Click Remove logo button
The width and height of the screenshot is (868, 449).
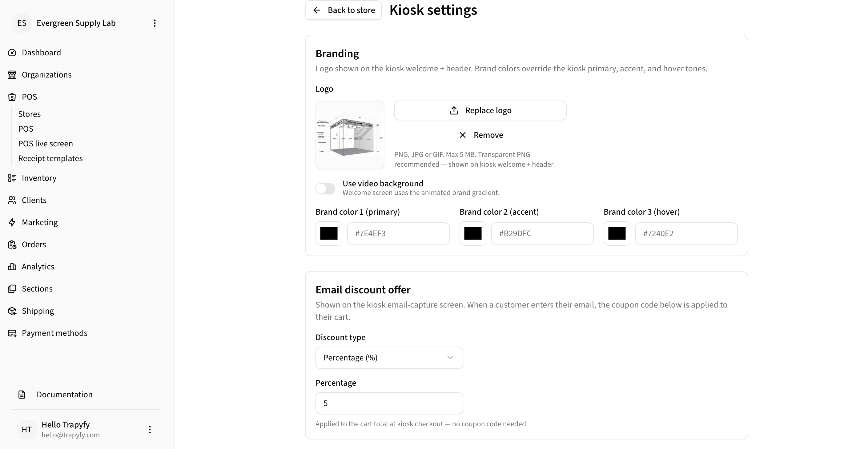[480, 135]
